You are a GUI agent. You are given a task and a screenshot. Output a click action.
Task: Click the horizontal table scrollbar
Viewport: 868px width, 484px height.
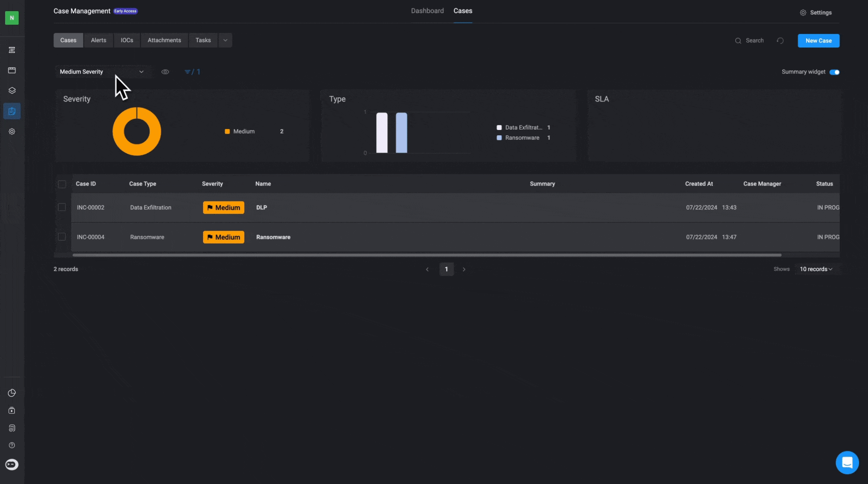[426, 255]
